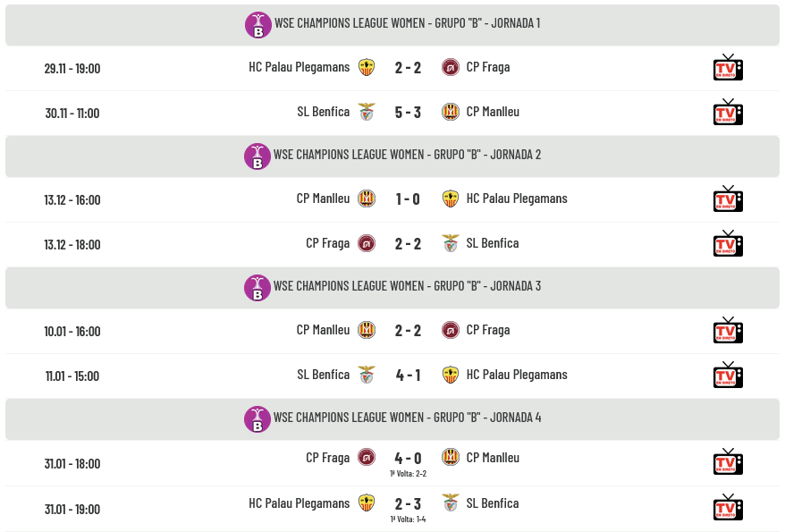Click the 31.01 - 19:00 match date

tap(72, 509)
